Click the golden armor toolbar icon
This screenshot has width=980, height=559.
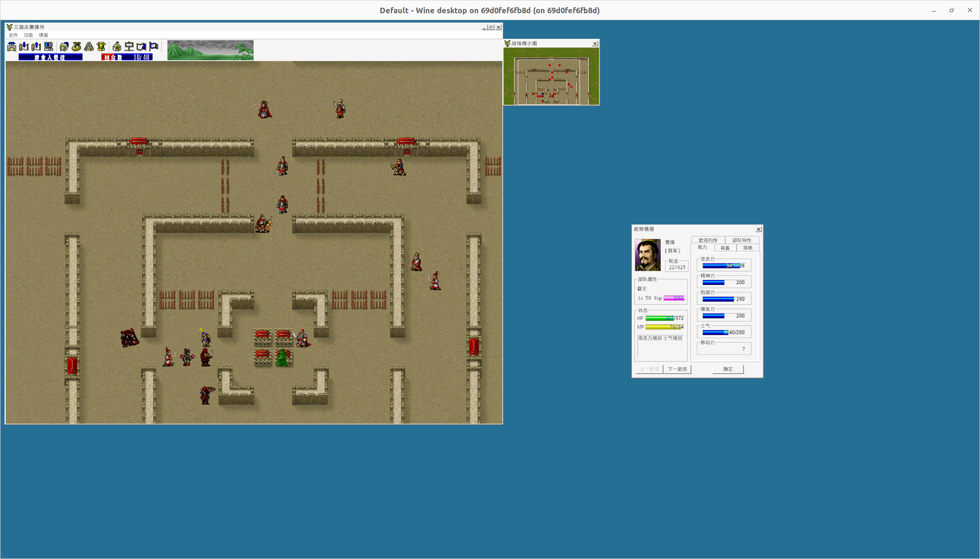coord(101,47)
